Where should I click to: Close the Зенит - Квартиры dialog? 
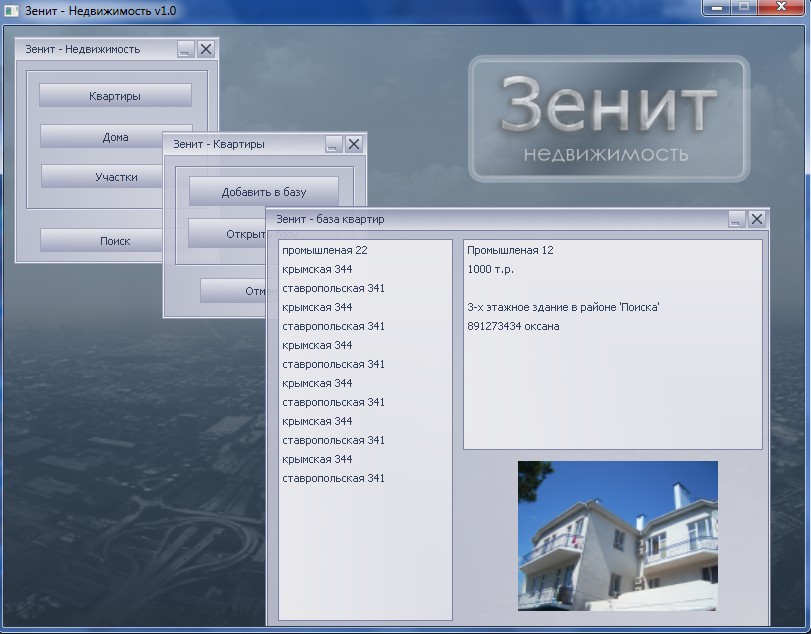[353, 144]
